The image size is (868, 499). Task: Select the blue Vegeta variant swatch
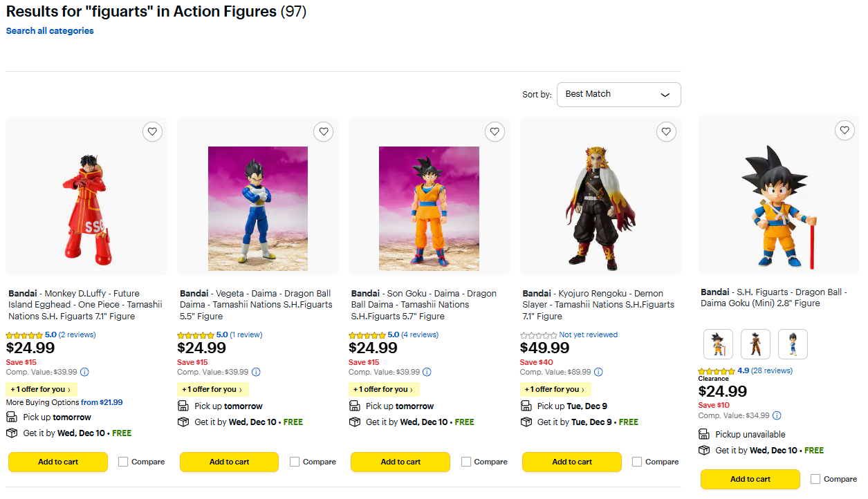point(793,344)
